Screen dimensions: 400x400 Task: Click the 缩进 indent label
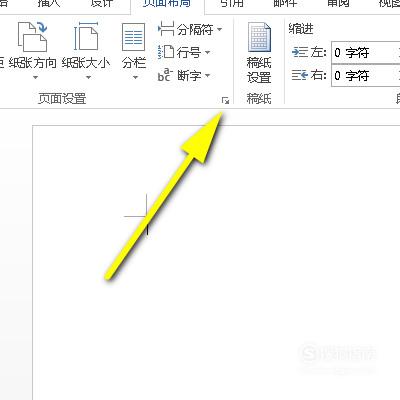[301, 29]
